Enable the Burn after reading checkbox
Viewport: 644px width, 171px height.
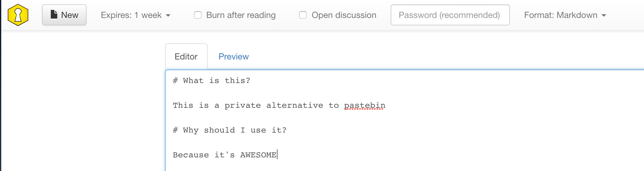198,15
